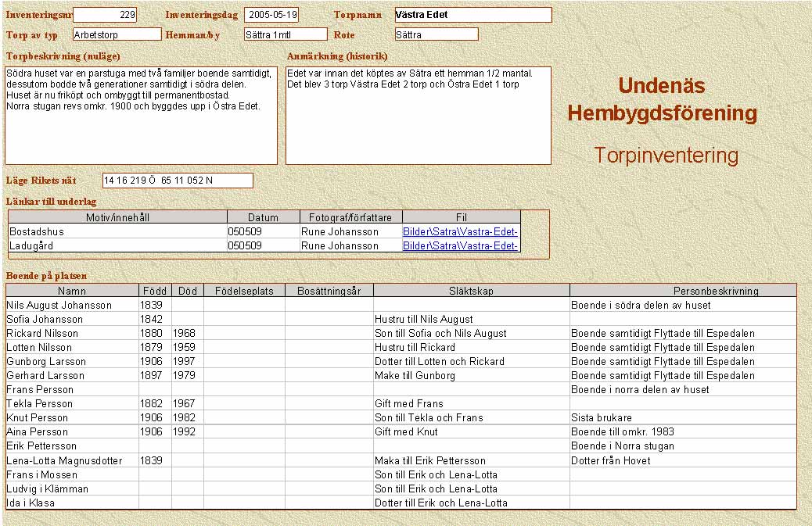Click the Knut Persson name cell
The height and width of the screenshot is (526, 812).
(x=38, y=418)
